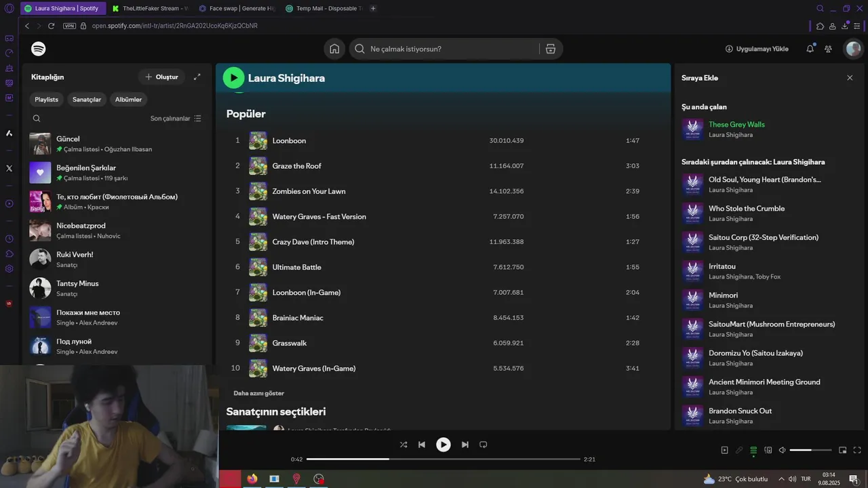Open a new browser tab
This screenshot has height=488, width=868.
(373, 8)
